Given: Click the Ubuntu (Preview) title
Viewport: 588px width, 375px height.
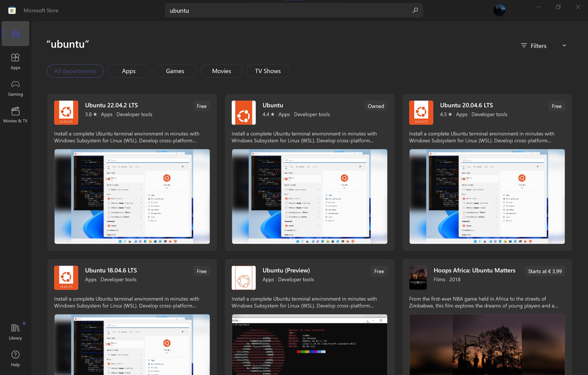Looking at the screenshot, I should tap(286, 270).
